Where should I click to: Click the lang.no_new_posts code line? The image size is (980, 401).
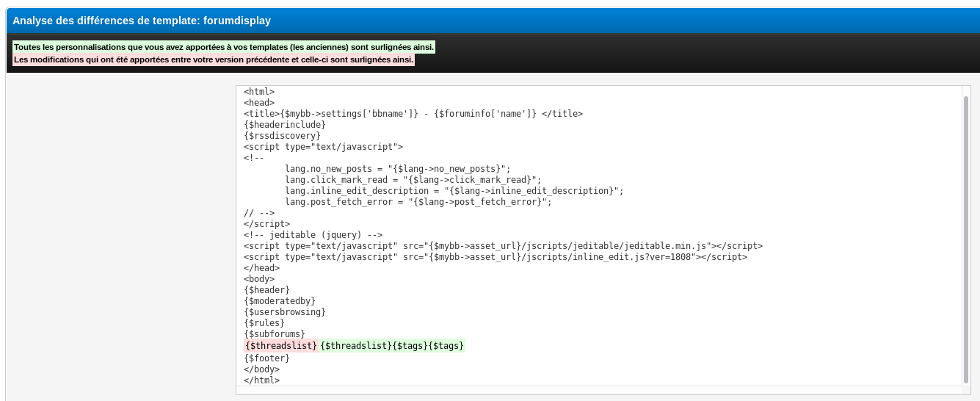(397, 169)
